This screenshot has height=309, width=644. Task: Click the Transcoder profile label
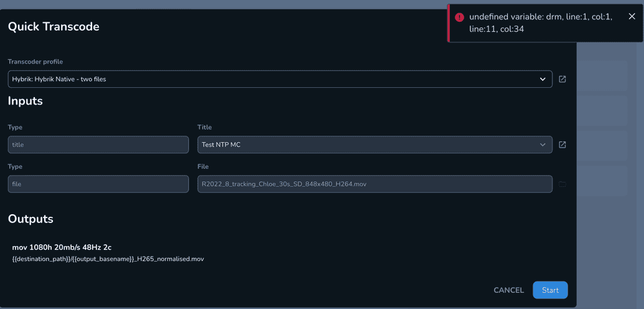point(35,62)
